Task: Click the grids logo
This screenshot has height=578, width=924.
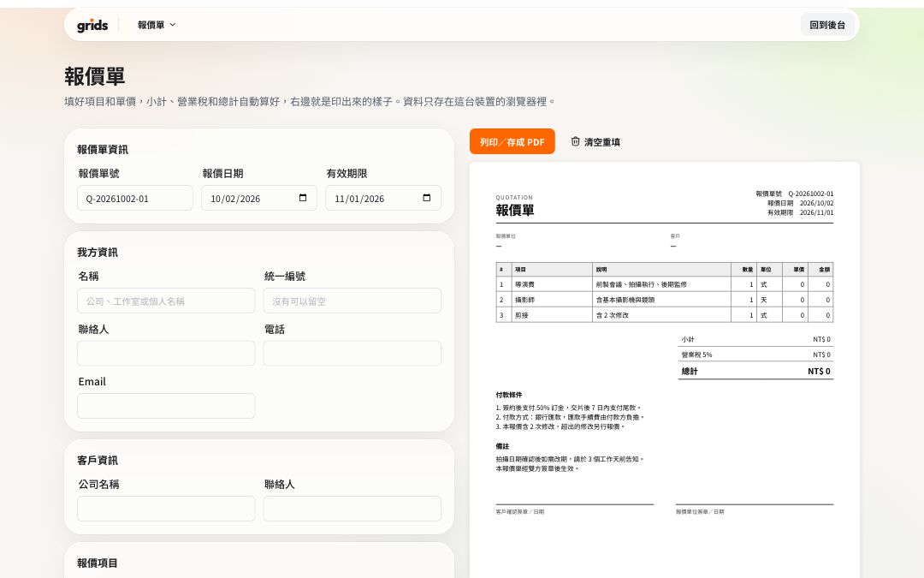Action: (92, 26)
